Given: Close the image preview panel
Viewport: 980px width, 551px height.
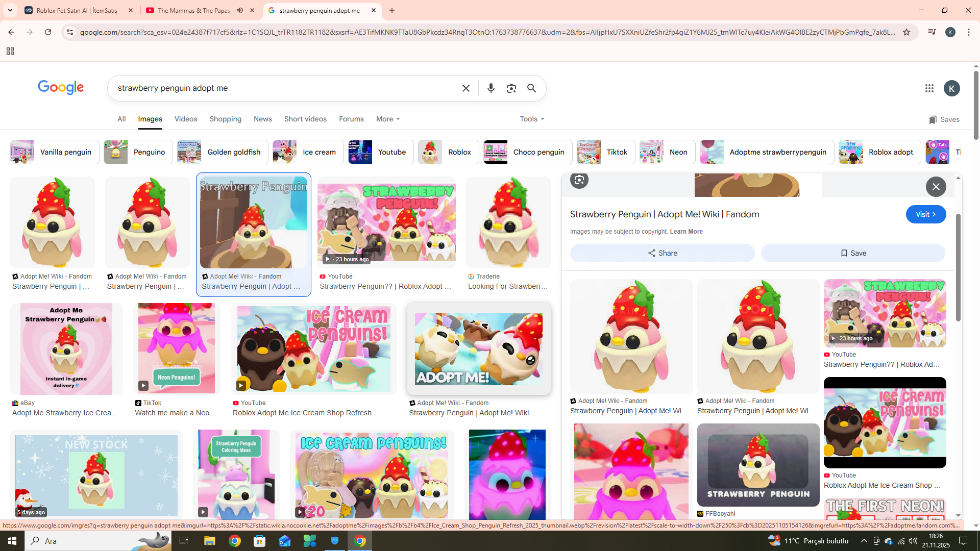Looking at the screenshot, I should 936,187.
